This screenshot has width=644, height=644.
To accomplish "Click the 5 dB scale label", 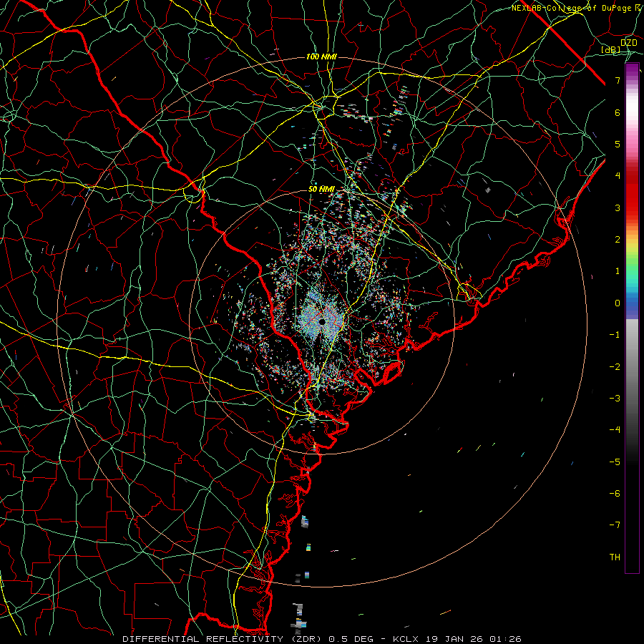I will click(x=618, y=144).
